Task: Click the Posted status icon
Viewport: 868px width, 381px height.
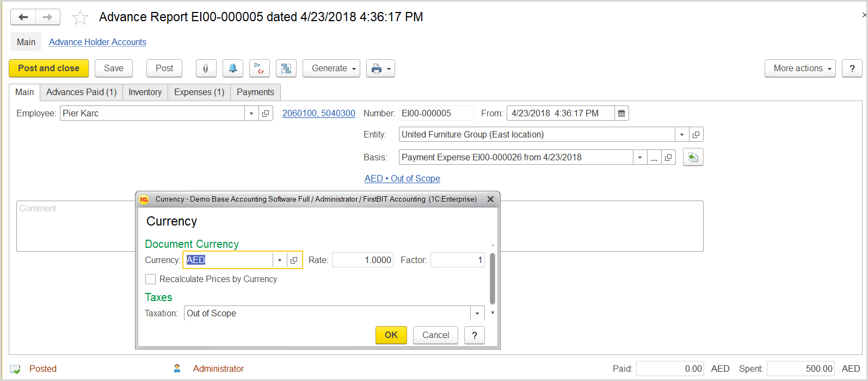Action: point(15,369)
